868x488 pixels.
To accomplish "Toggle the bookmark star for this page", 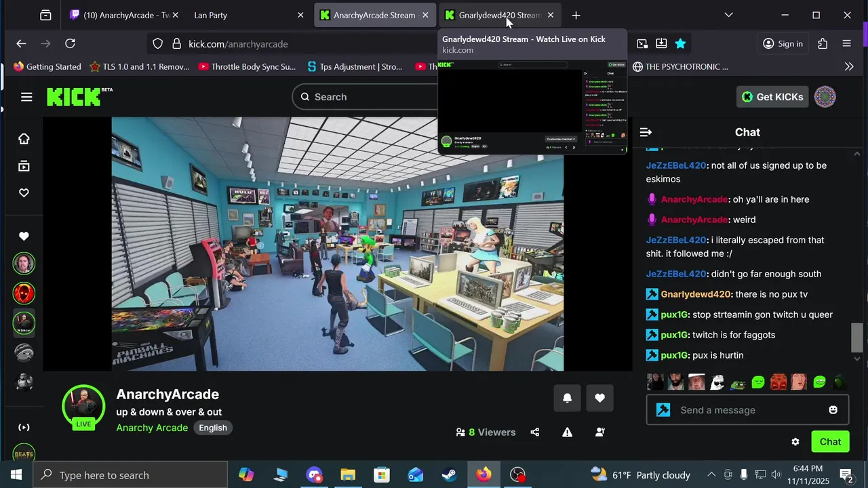I will (680, 44).
